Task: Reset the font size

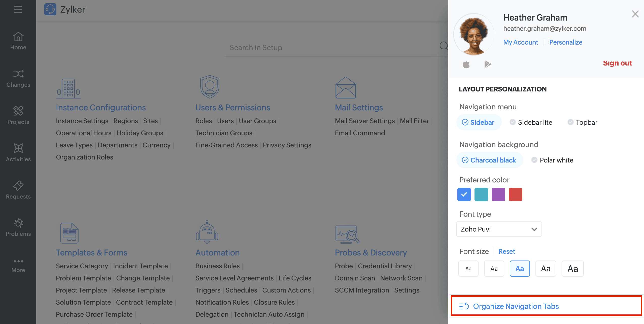Action: 506,251
